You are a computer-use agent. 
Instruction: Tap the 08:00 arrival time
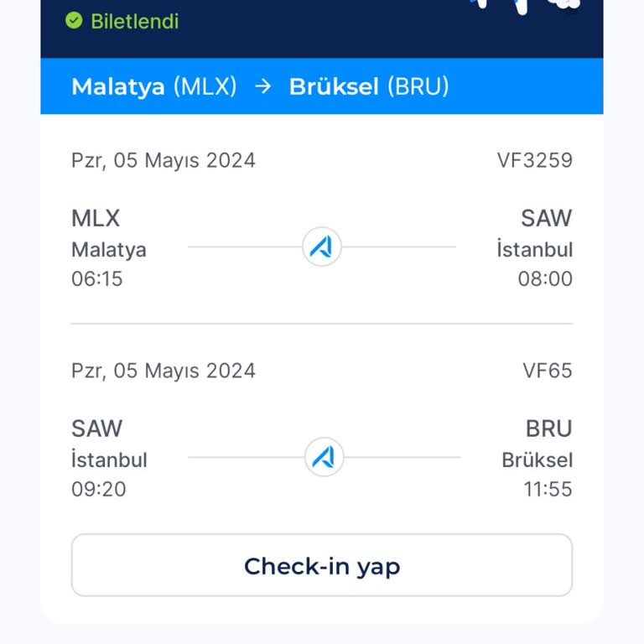545,279
